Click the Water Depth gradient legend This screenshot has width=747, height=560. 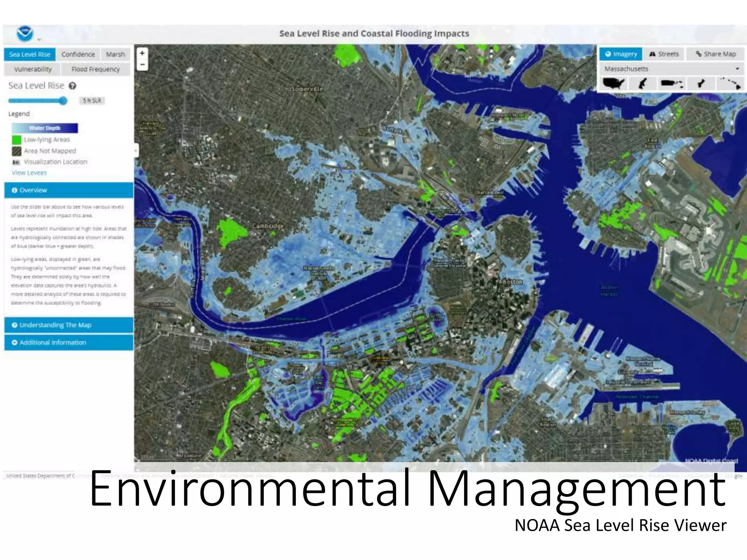pyautogui.click(x=45, y=128)
